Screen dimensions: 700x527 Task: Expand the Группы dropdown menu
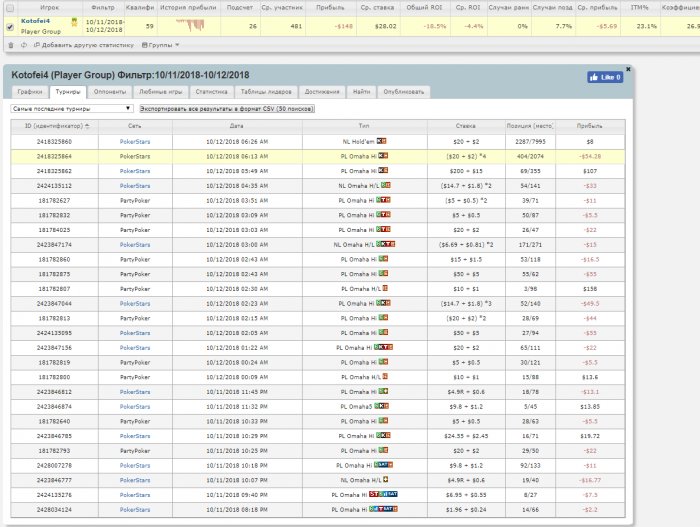160,46
